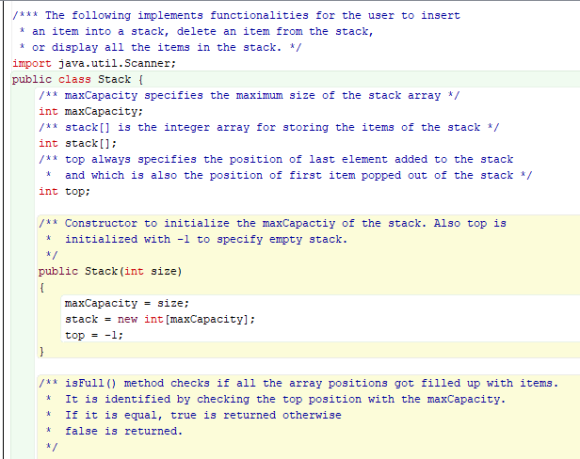Click the int stack[] array declaration
Image resolution: width=580 pixels, height=459 pixels.
(78, 143)
